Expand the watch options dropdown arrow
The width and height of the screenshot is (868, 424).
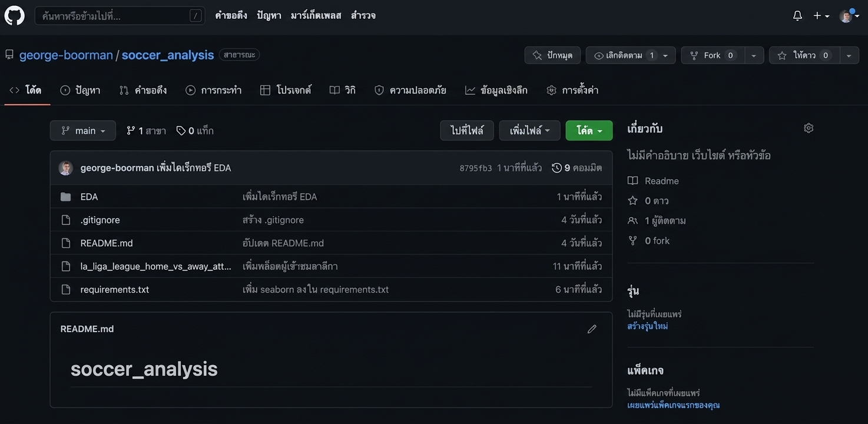(665, 55)
